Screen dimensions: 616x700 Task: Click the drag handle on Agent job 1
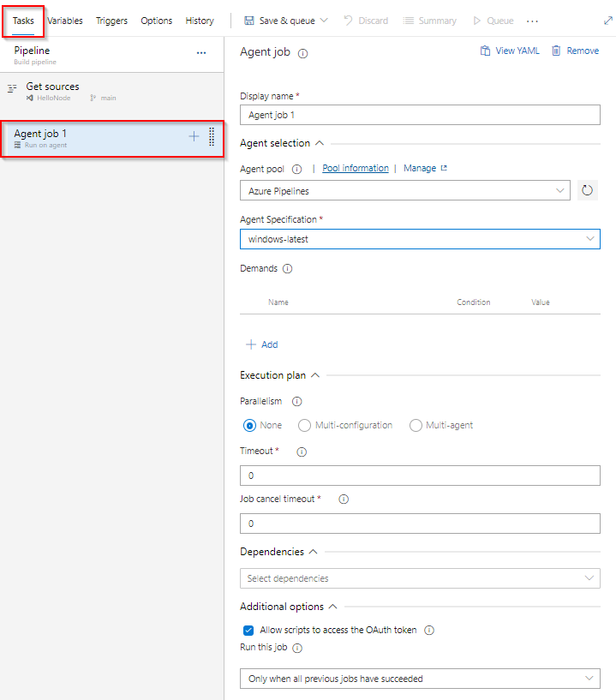pyautogui.click(x=212, y=137)
